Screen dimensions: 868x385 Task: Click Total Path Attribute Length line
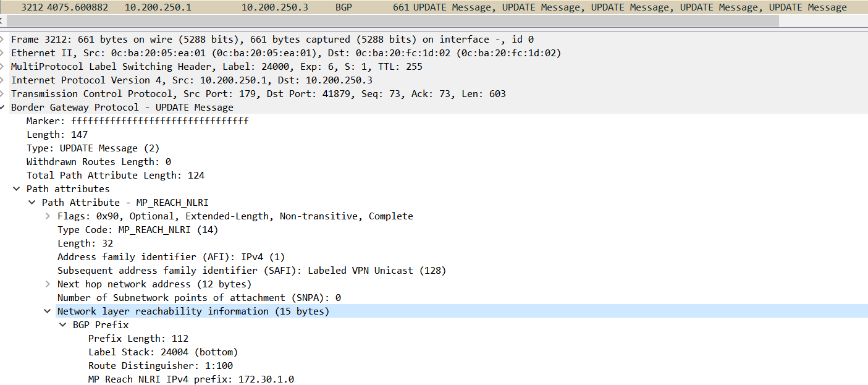point(115,176)
